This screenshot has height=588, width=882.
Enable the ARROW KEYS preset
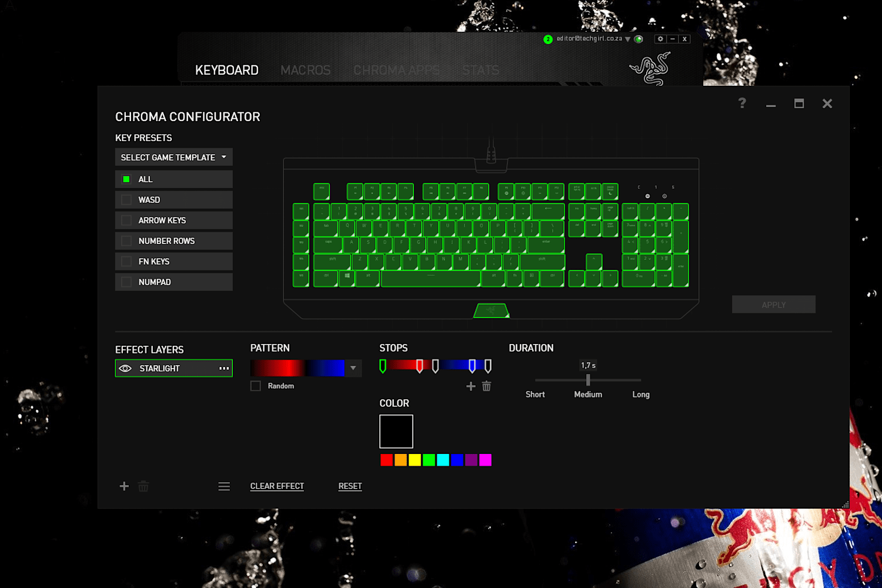(126, 220)
